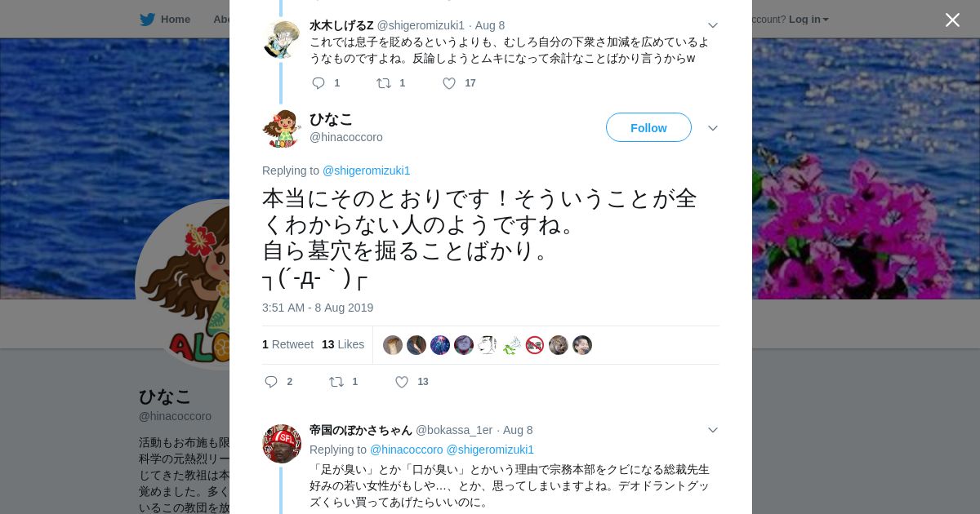This screenshot has height=514, width=980.
Task: Expand options chevron next to Follow button
Action: [713, 128]
